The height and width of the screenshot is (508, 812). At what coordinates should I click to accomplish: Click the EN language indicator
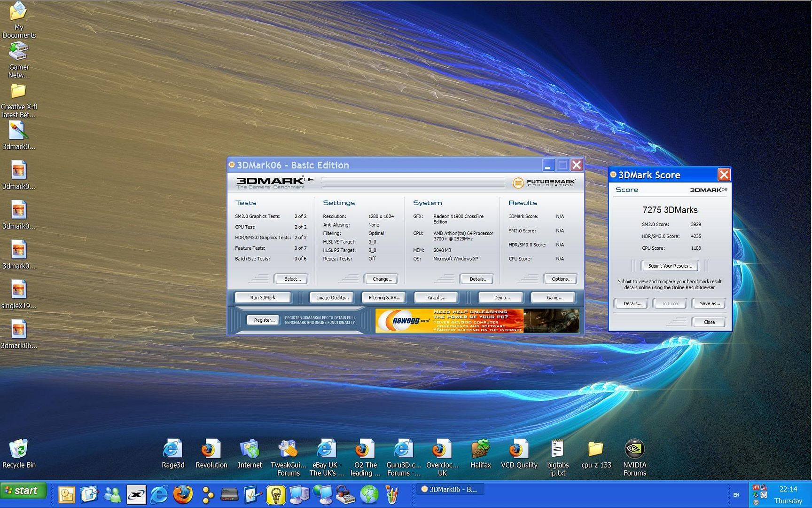[736, 495]
